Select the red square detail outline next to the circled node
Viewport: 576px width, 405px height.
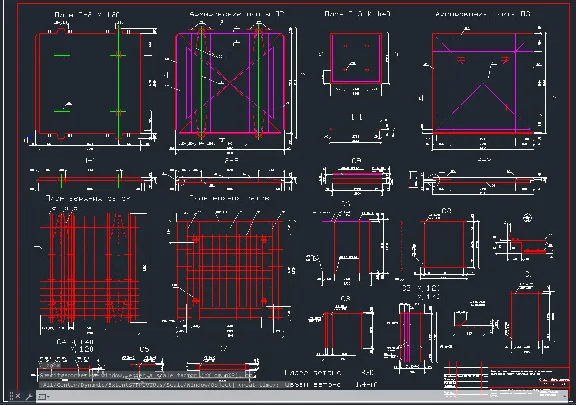point(444,244)
